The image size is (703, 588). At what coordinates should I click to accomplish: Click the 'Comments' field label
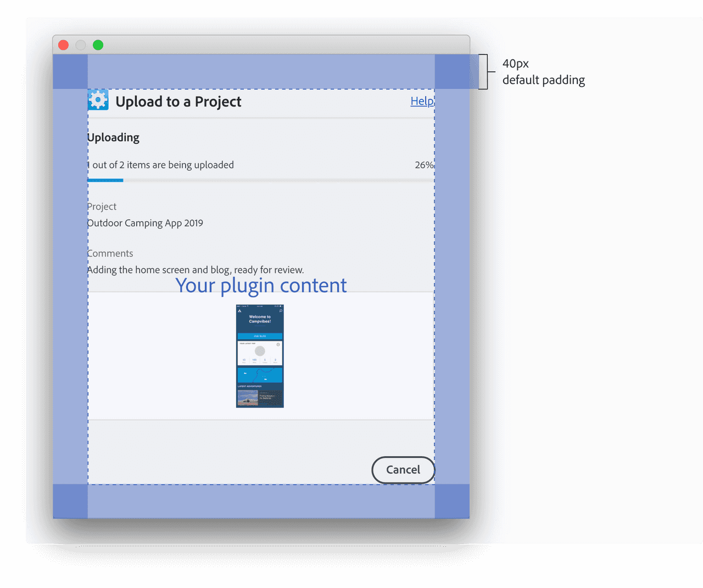[110, 254]
